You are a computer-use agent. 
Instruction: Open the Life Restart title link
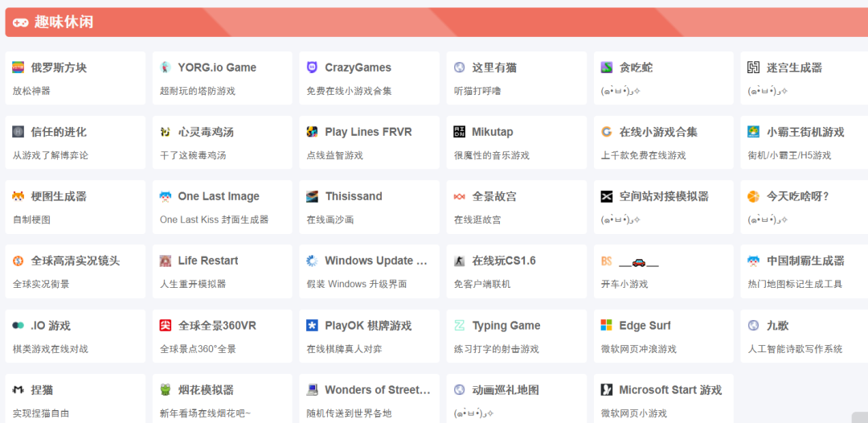[208, 261]
